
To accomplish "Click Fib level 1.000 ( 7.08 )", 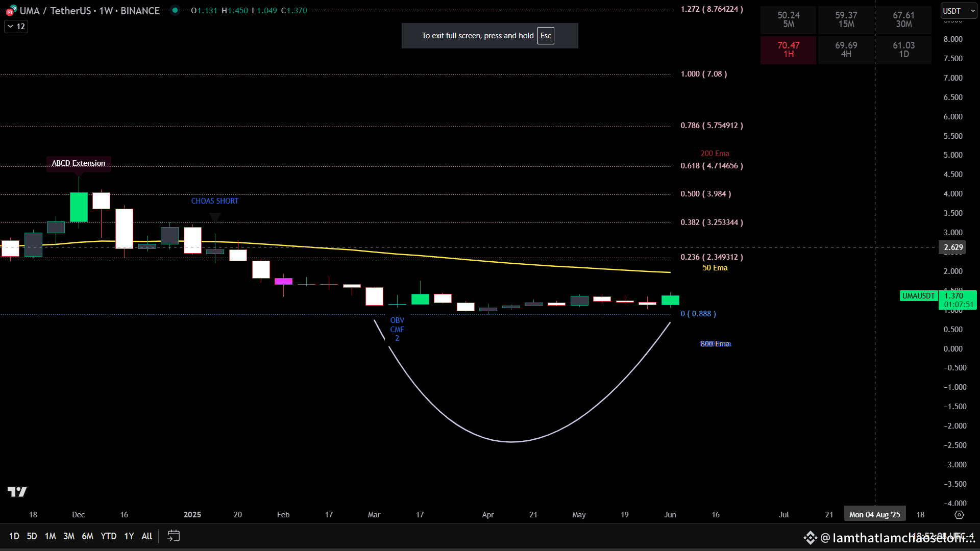I will tap(704, 74).
